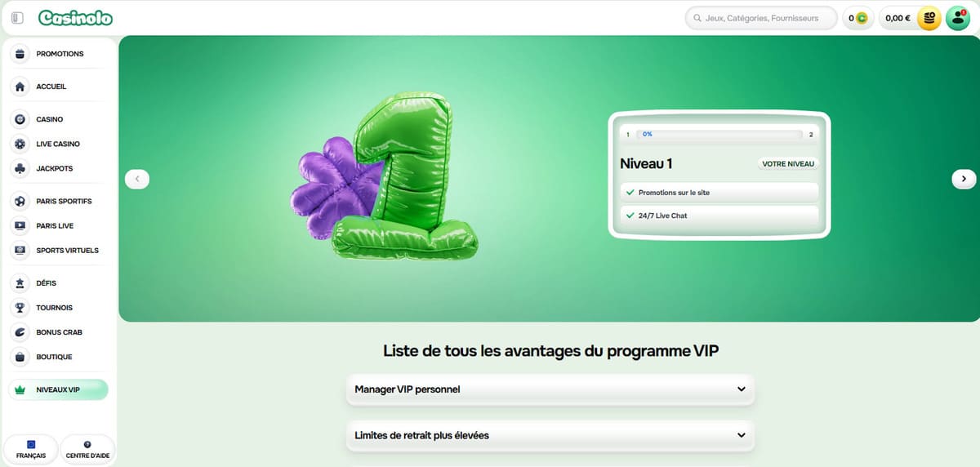The image size is (980, 467).
Task: Collapse sidebar using panel toggle icon
Action: [x=17, y=17]
